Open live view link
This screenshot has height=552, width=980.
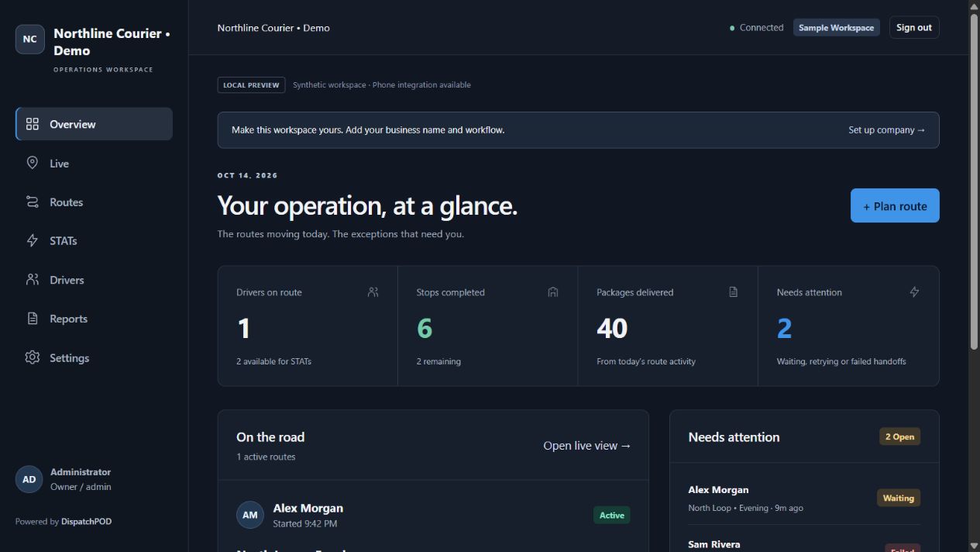[x=587, y=446]
